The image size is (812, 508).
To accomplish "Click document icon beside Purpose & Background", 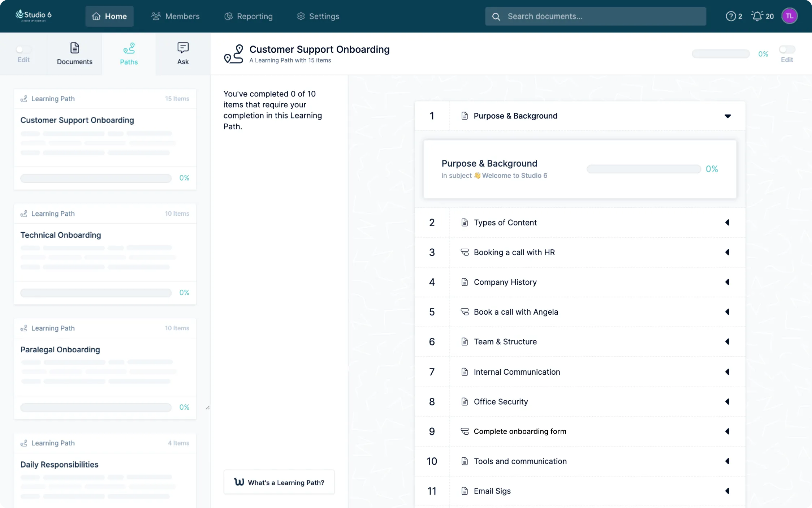I will 465,116.
